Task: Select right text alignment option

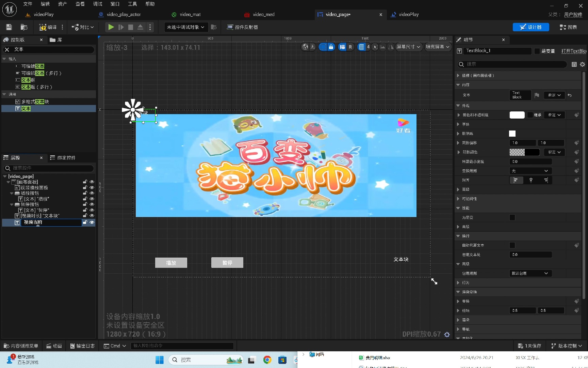Action: pos(546,180)
